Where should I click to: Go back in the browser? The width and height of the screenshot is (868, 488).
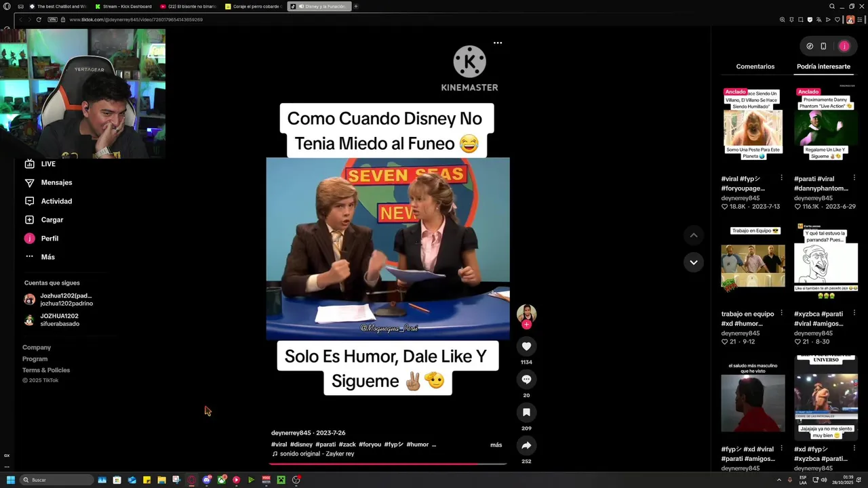pos(20,20)
